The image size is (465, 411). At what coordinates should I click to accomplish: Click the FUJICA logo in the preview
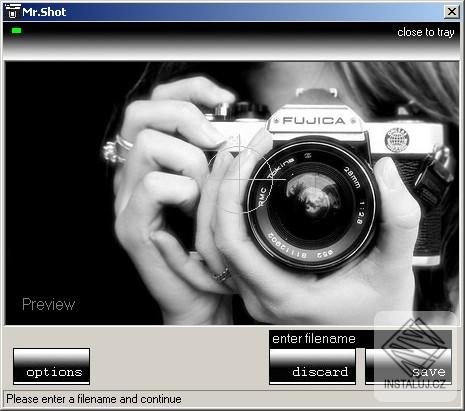click(x=314, y=121)
